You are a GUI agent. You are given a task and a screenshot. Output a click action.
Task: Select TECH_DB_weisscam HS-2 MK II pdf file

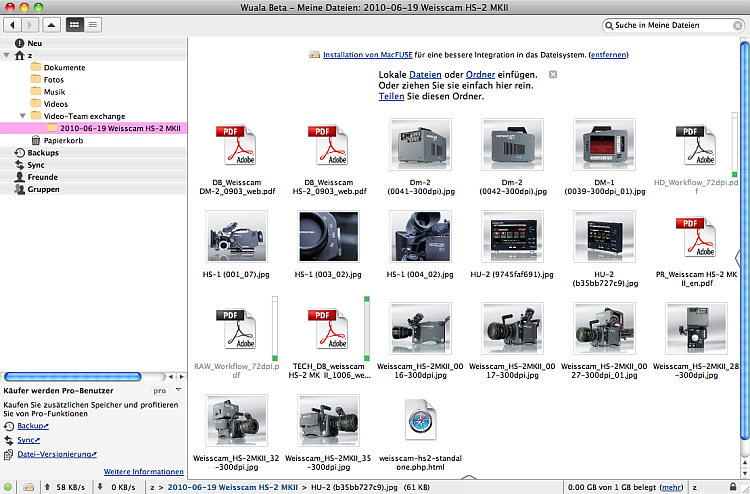click(329, 328)
